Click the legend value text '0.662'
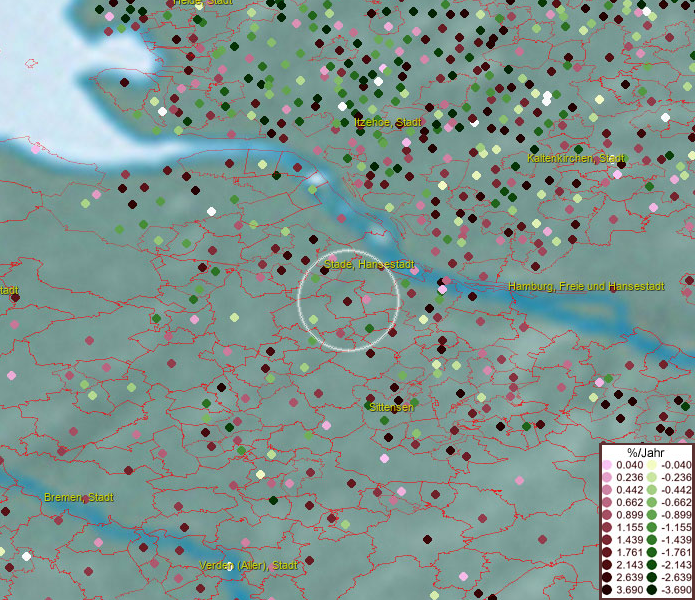 point(629,503)
